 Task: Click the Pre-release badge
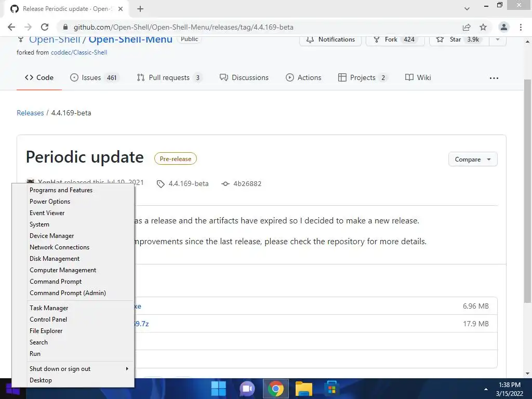click(x=176, y=159)
